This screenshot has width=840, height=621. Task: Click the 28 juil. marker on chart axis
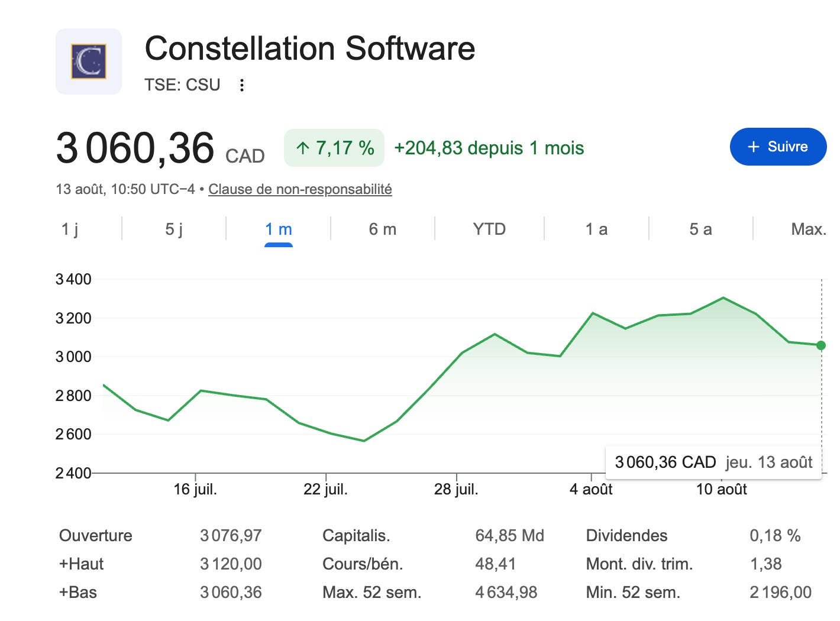point(456,489)
